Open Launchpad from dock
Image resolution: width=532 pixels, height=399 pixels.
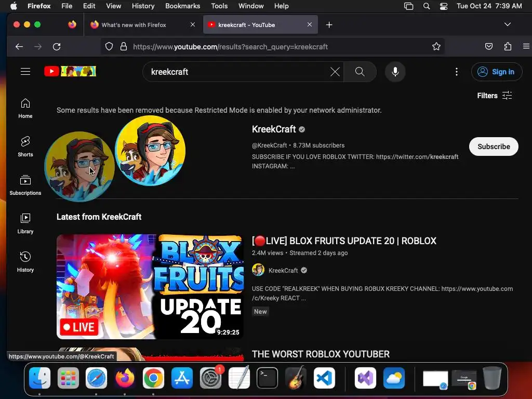pyautogui.click(x=68, y=378)
